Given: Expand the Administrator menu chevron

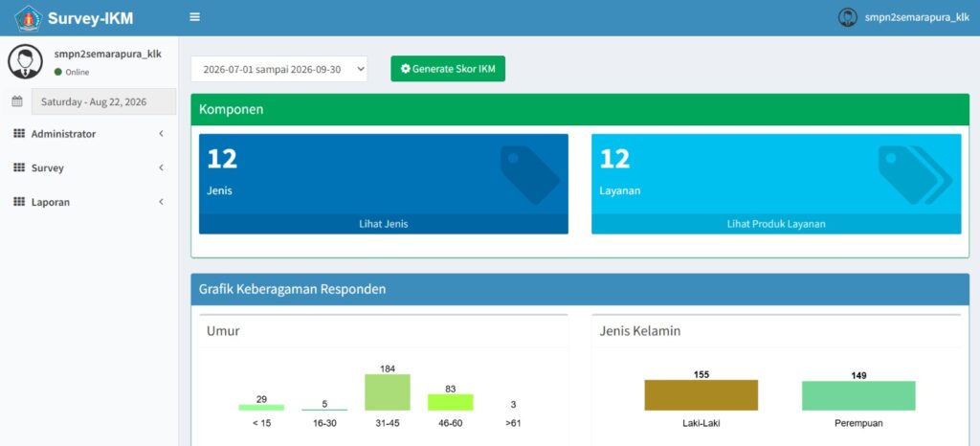Looking at the screenshot, I should click(161, 134).
